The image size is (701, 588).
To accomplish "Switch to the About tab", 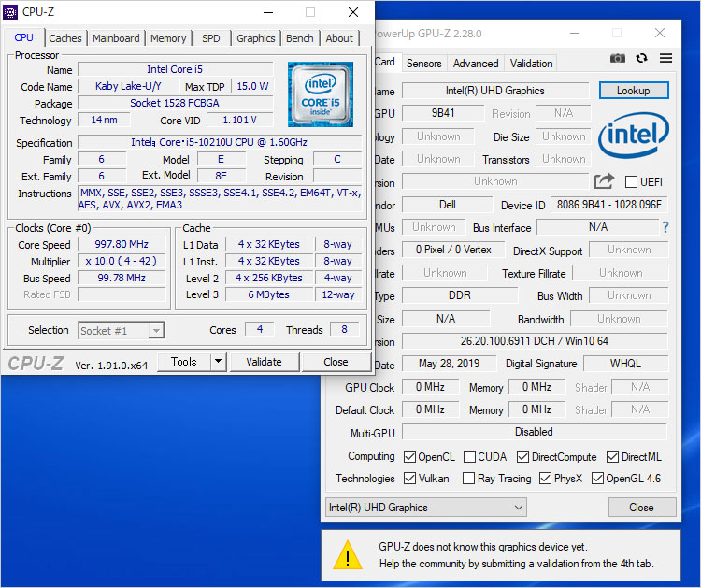I will click(339, 38).
